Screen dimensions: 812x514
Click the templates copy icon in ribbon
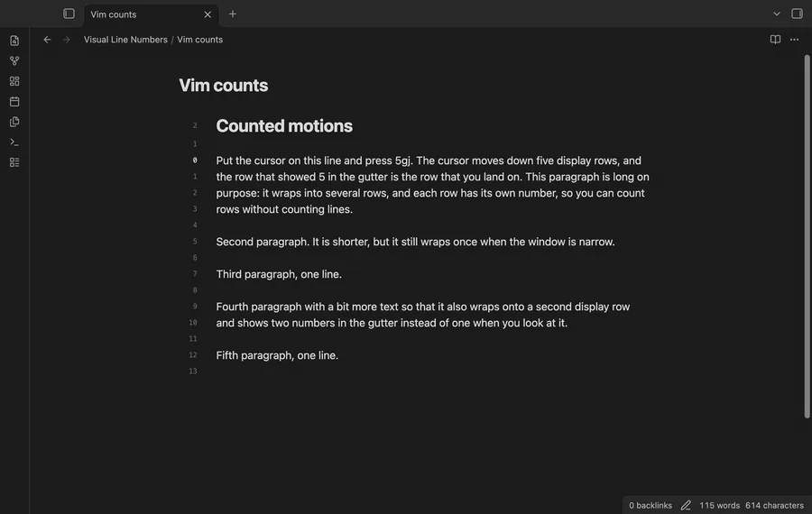14,122
